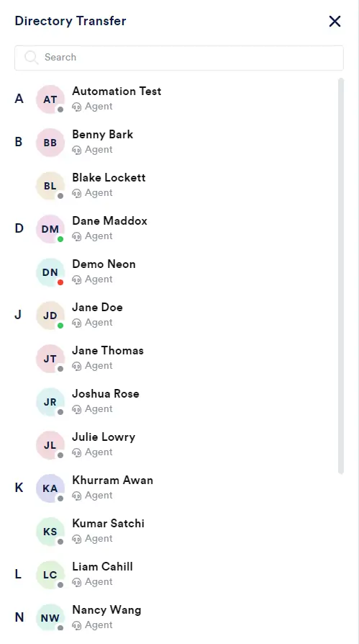The width and height of the screenshot is (359, 644).
Task: Click the KA avatar for Khurram Awan
Action: (x=50, y=488)
